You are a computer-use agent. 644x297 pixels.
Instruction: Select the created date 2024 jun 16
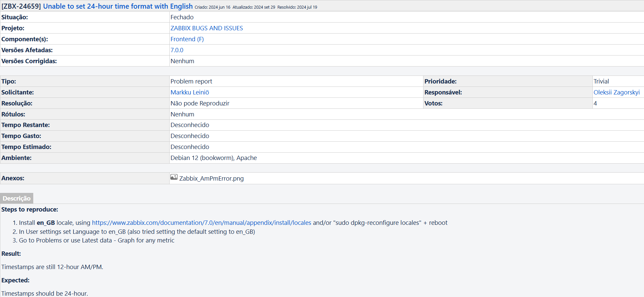tap(219, 7)
